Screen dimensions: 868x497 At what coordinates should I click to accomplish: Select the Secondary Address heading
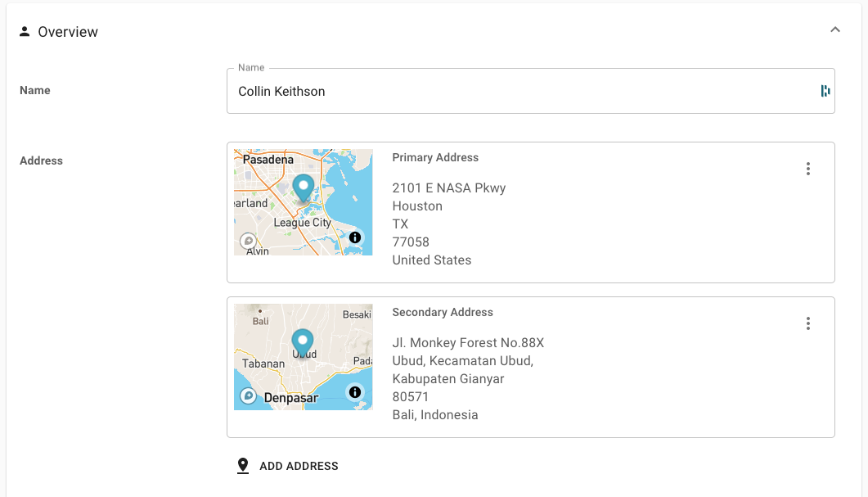(x=443, y=312)
